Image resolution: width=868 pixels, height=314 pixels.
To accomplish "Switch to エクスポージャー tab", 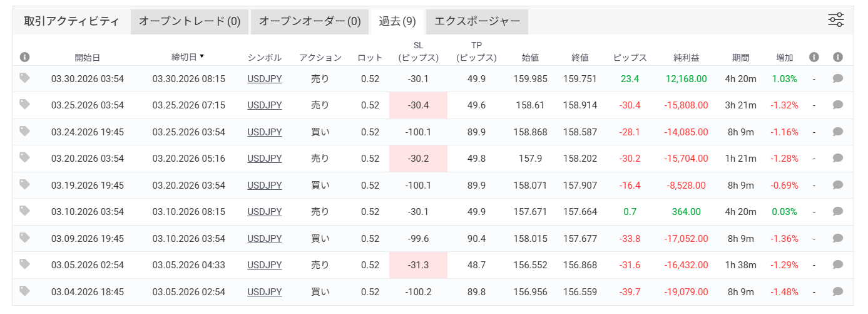I will [477, 21].
